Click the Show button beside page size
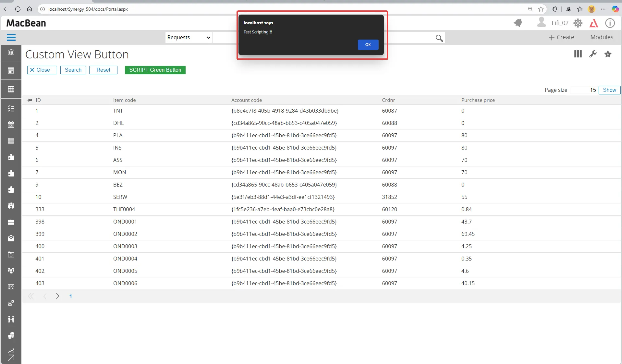622x364 pixels. click(x=609, y=90)
